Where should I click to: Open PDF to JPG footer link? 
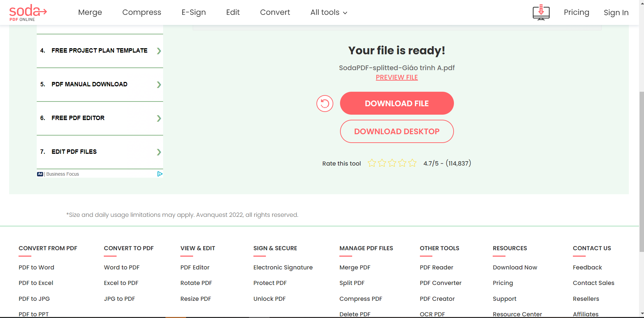(x=34, y=299)
